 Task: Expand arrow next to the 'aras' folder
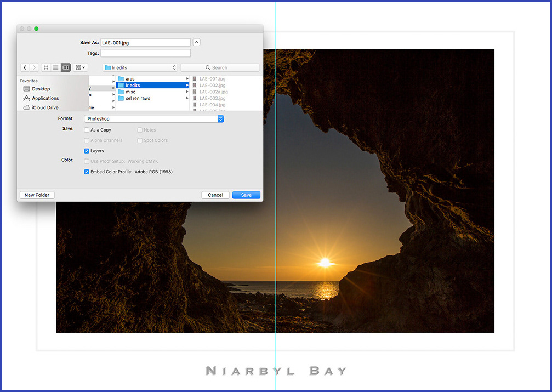tap(187, 79)
